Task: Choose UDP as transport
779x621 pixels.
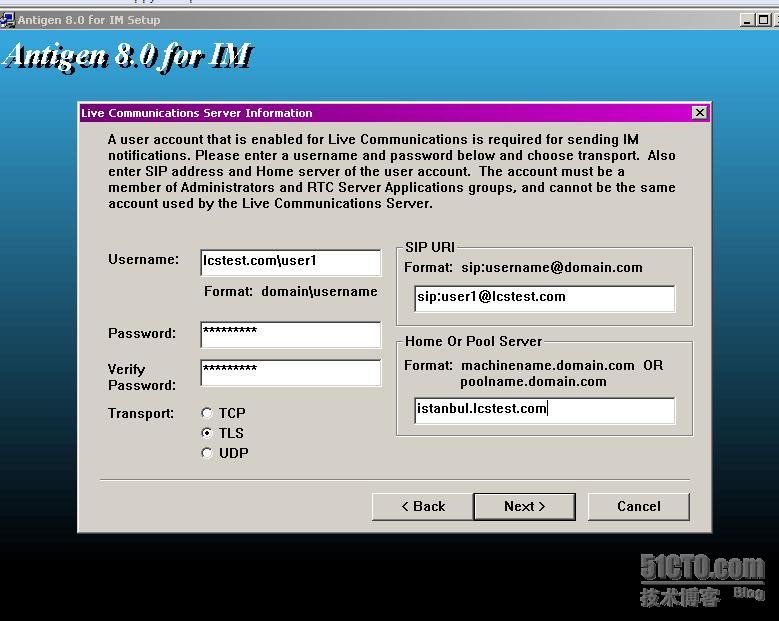Action: coord(207,453)
